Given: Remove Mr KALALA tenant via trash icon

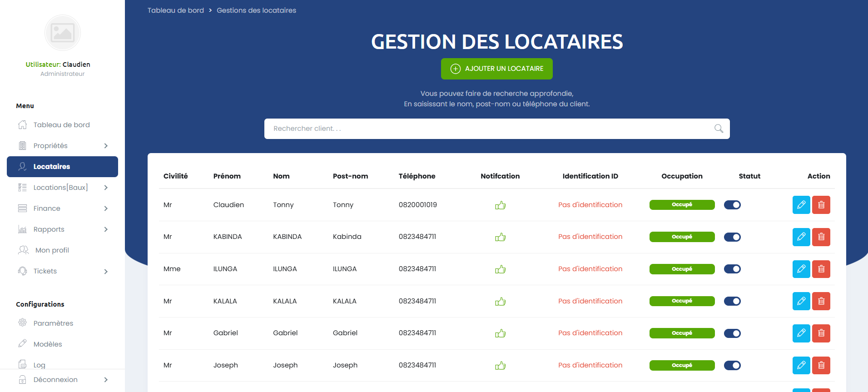Looking at the screenshot, I should pos(821,301).
